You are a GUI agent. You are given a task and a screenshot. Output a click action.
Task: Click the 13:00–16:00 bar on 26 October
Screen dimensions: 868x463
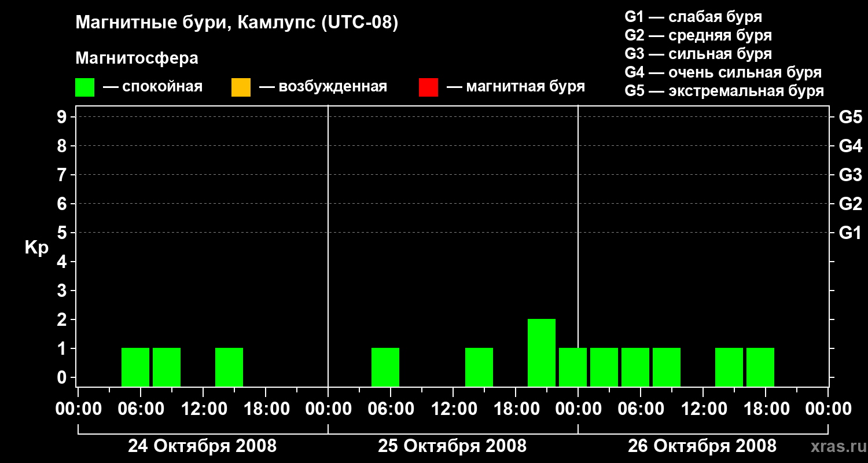729,367
